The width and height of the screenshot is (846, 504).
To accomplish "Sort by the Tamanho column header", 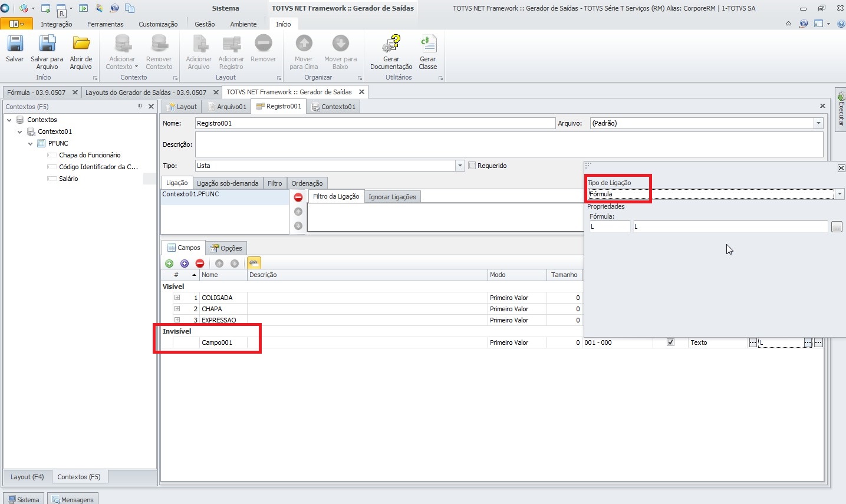I will [x=564, y=275].
